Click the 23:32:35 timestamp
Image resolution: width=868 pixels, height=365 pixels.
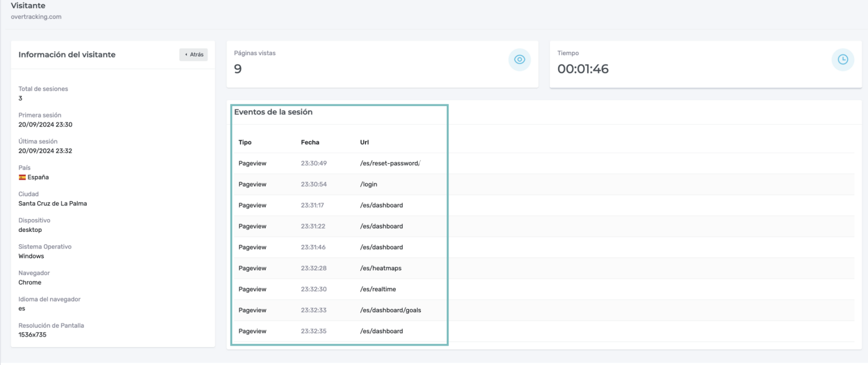(x=314, y=331)
